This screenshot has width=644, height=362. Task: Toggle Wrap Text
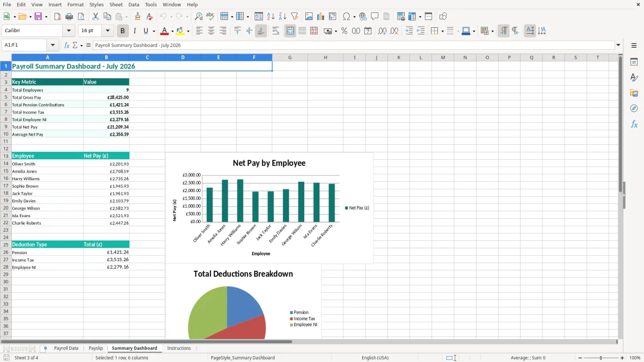point(276,31)
